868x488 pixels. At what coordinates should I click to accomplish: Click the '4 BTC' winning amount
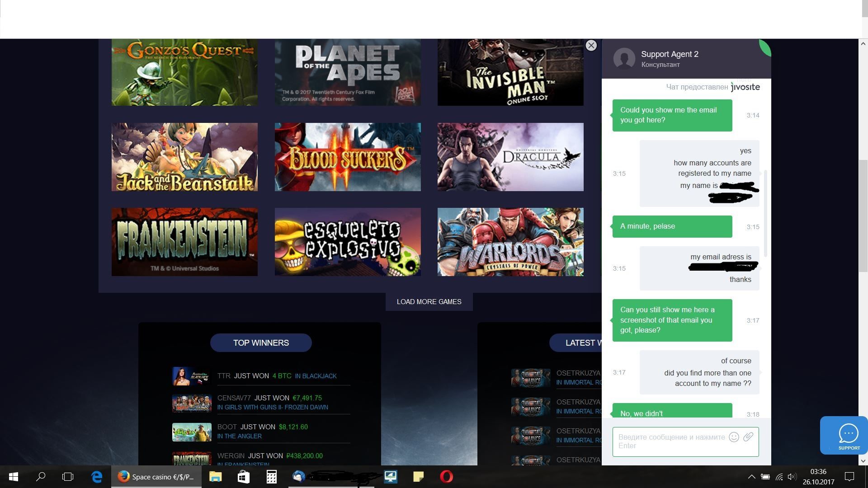pos(282,376)
